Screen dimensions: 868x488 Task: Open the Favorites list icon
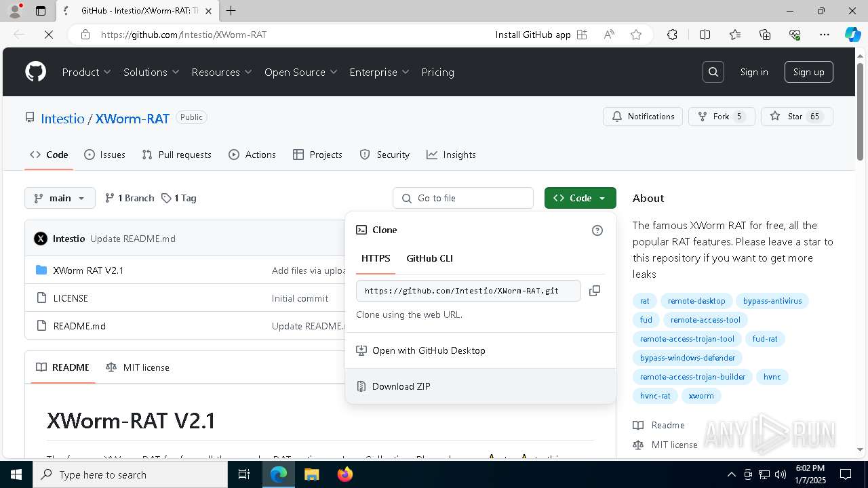coord(735,35)
